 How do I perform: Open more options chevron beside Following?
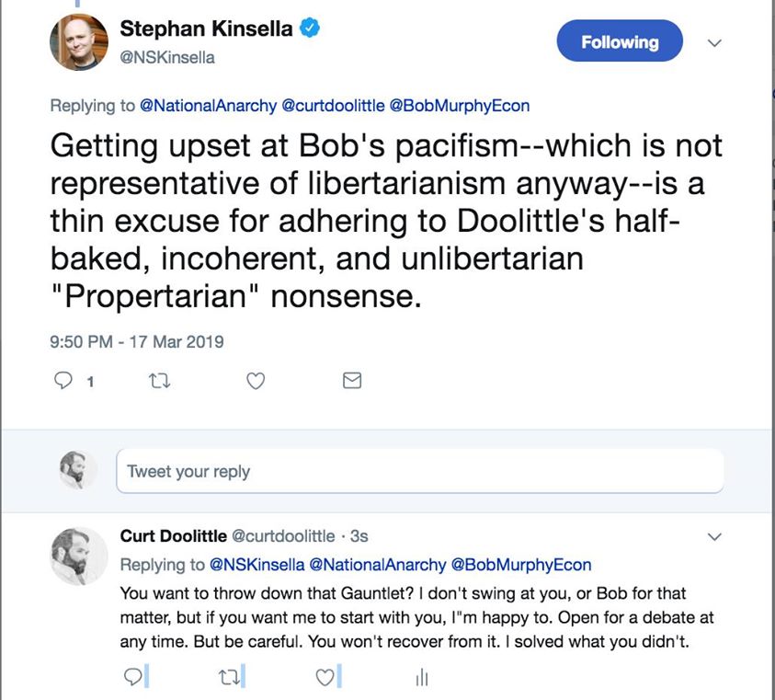(x=713, y=42)
